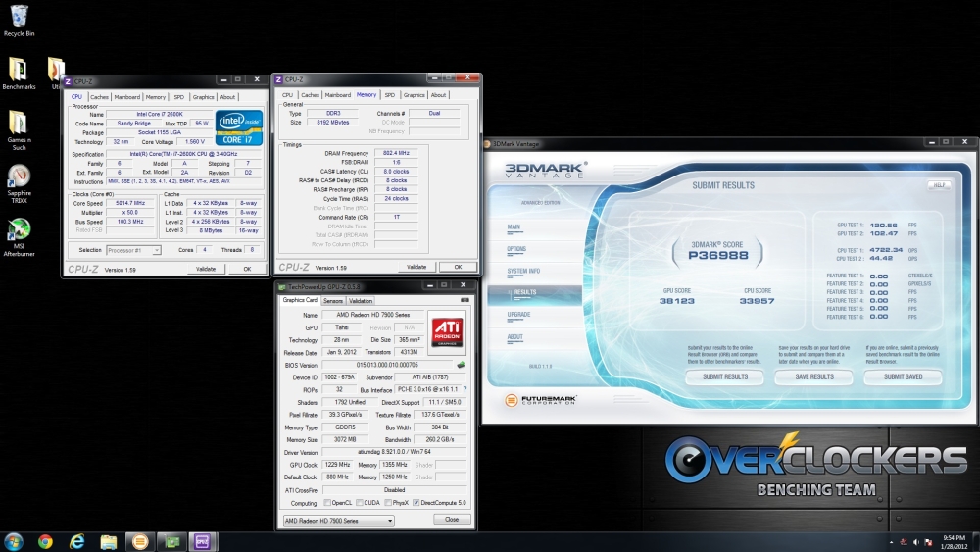Image resolution: width=980 pixels, height=552 pixels.
Task: Open the Benchmarks folder on desktop
Action: 18,71
